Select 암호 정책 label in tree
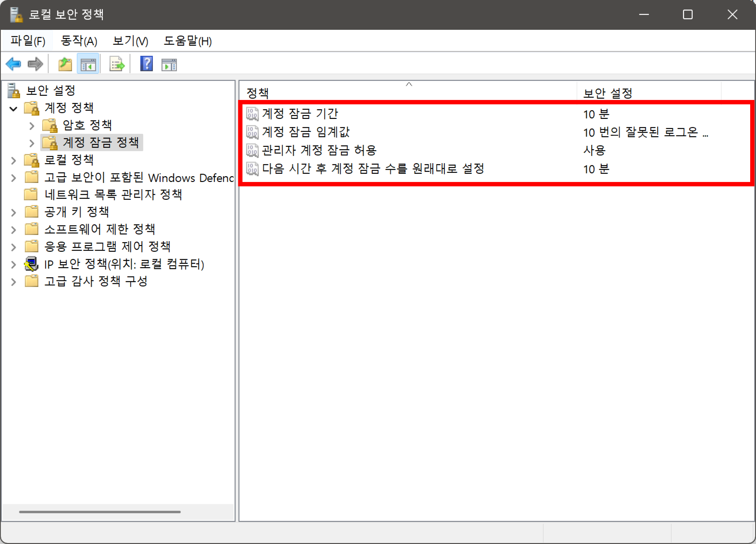The width and height of the screenshot is (756, 544). click(87, 125)
